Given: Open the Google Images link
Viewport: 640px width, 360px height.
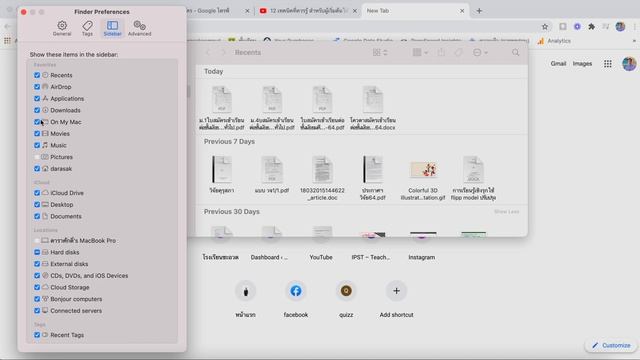Looking at the screenshot, I should 582,64.
